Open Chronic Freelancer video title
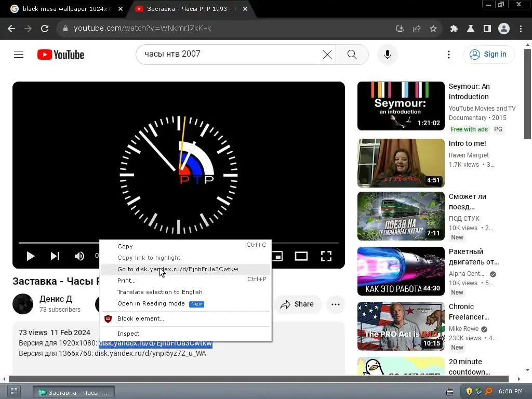The height and width of the screenshot is (399, 532). (x=469, y=312)
